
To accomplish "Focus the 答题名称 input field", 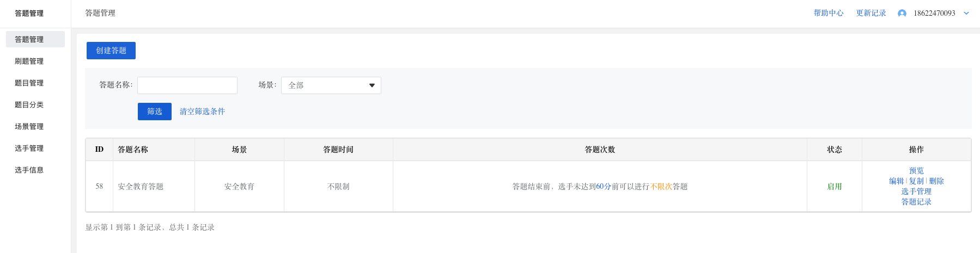I will [x=187, y=85].
